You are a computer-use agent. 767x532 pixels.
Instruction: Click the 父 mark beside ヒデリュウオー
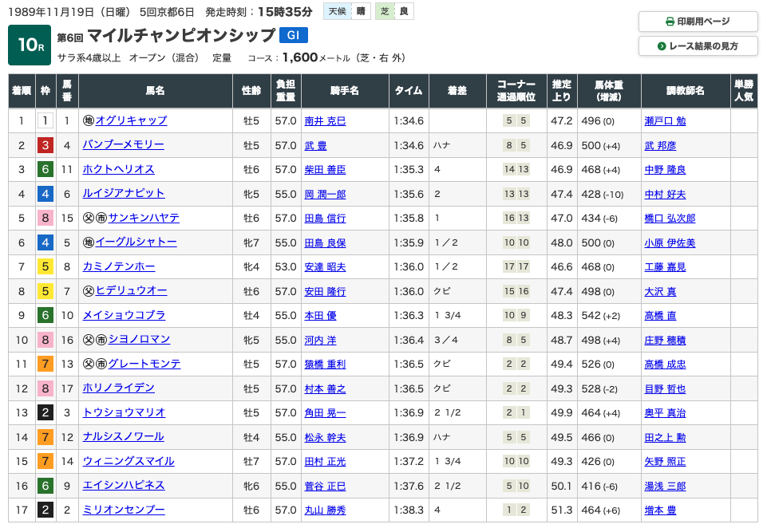(89, 291)
